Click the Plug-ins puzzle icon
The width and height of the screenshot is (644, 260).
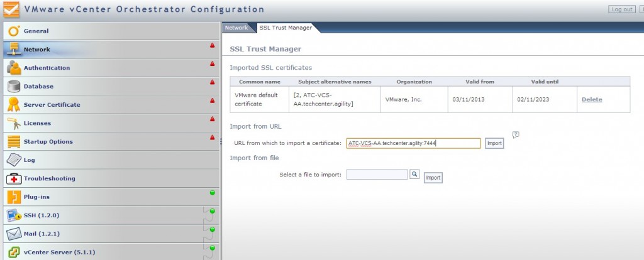14,197
